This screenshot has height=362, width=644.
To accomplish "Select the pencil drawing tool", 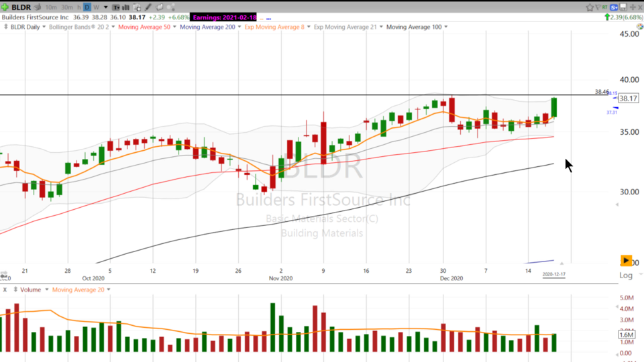I will (x=148, y=7).
